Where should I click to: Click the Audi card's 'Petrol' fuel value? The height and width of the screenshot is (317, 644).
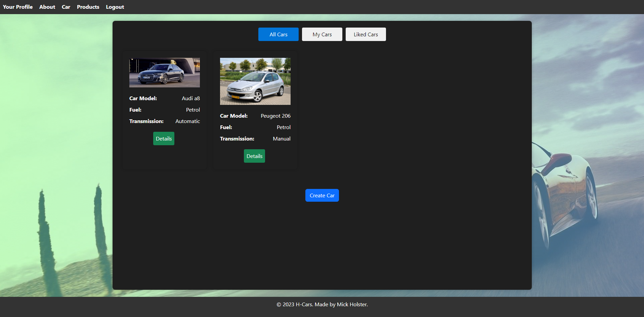pos(193,110)
